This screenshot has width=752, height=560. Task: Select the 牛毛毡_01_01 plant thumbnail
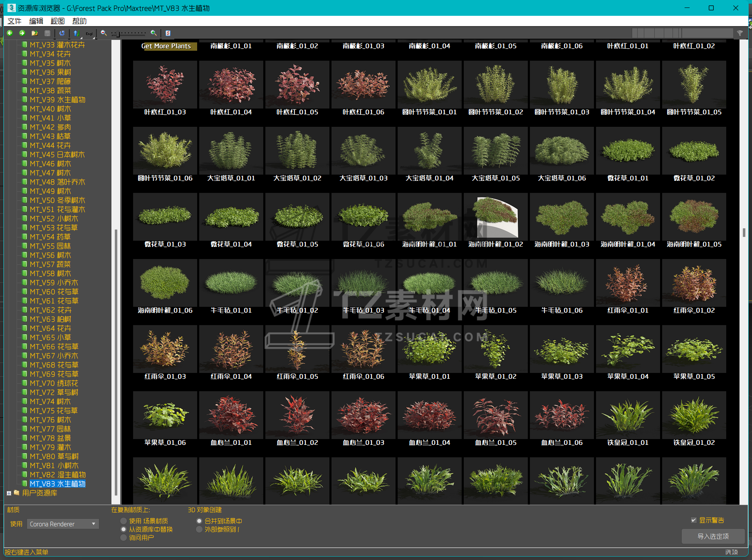point(231,283)
